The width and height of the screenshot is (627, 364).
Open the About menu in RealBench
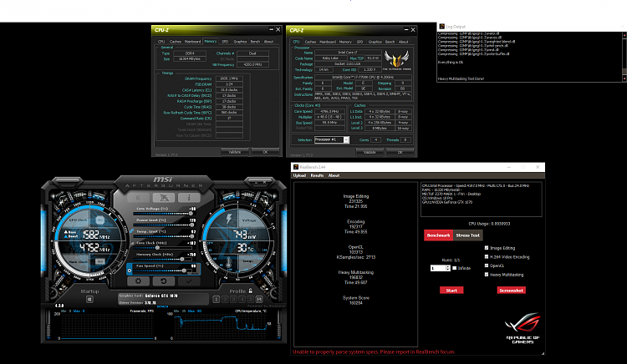334,175
